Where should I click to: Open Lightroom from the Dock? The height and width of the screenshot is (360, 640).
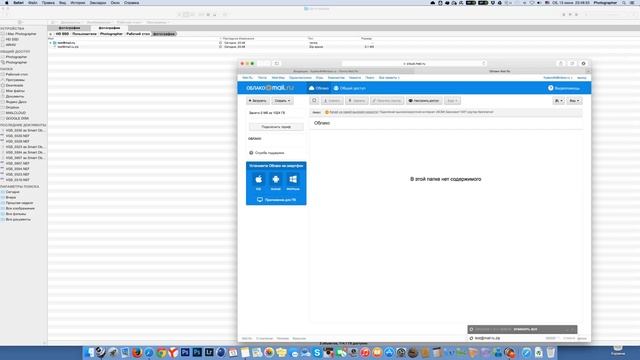209,352
